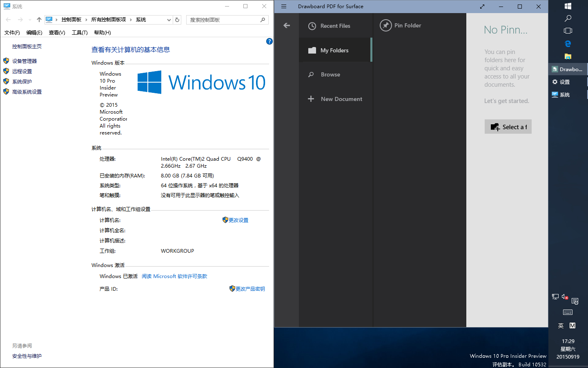The image size is (588, 368).
Task: Open Task View from the taskbar
Action: tap(568, 31)
